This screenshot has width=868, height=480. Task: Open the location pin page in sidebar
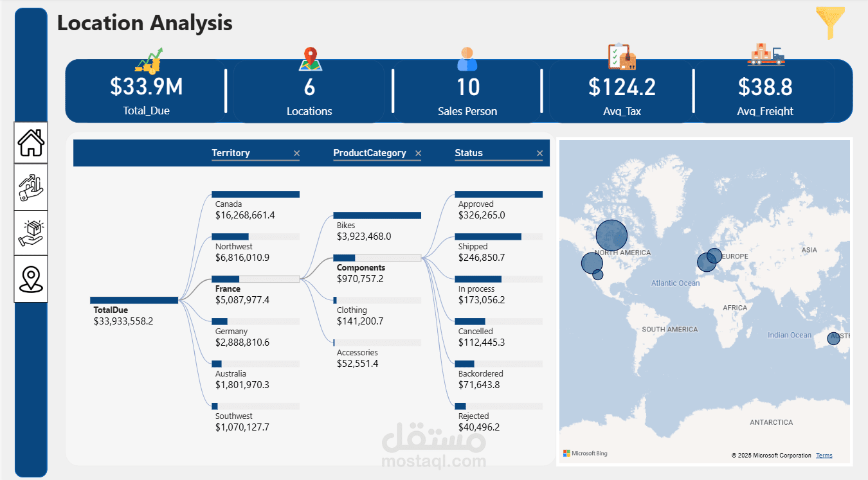point(30,278)
